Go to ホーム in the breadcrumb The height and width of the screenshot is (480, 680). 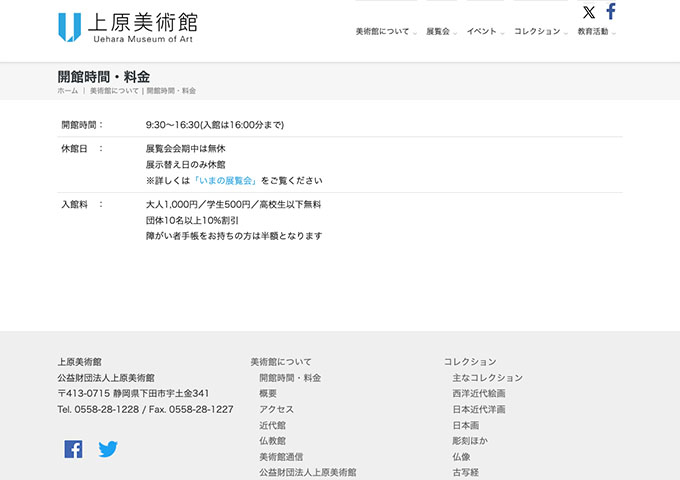click(67, 91)
